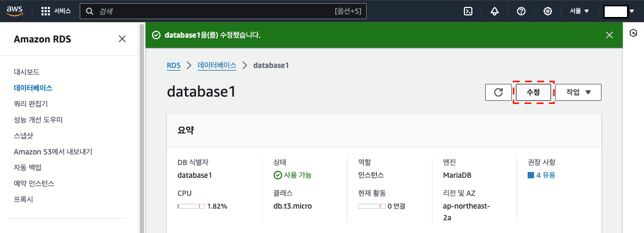This screenshot has height=233, width=644.
Task: Click the 수정 button
Action: click(x=533, y=92)
